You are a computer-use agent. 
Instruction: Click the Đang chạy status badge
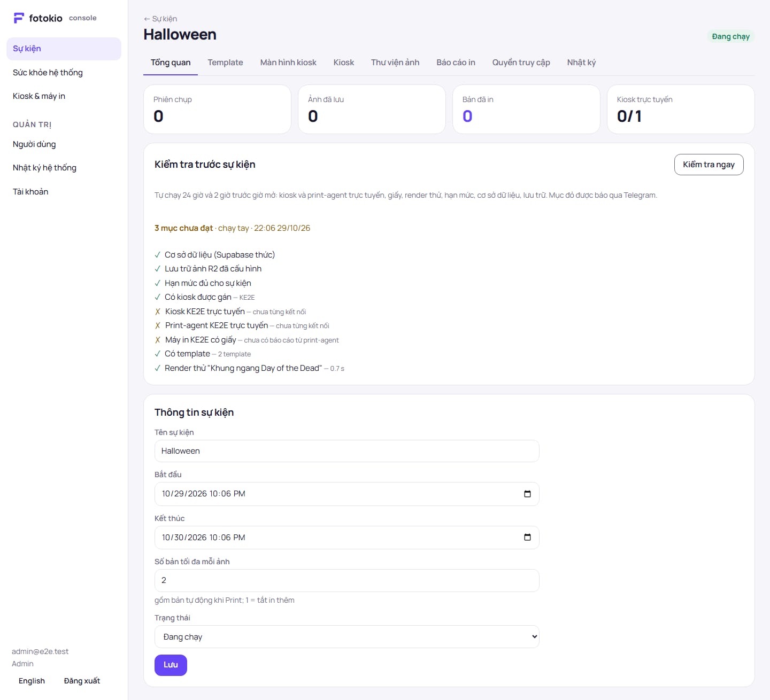(x=730, y=36)
